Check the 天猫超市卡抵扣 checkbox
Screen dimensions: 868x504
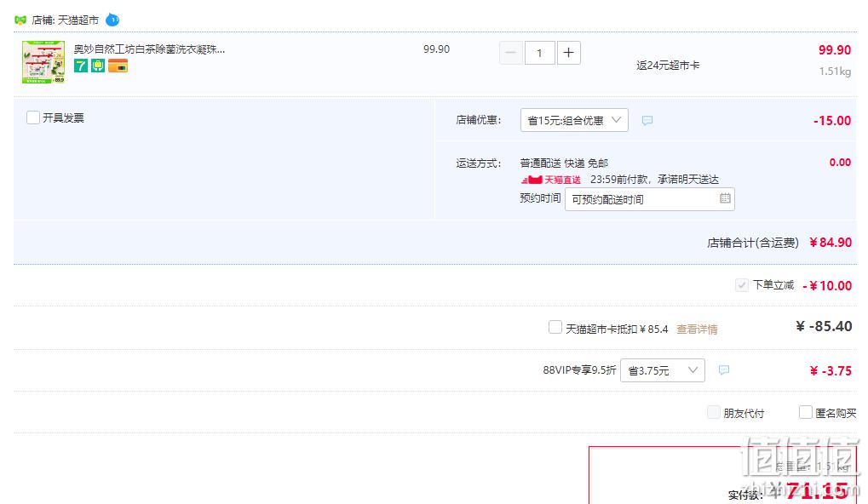(x=555, y=327)
